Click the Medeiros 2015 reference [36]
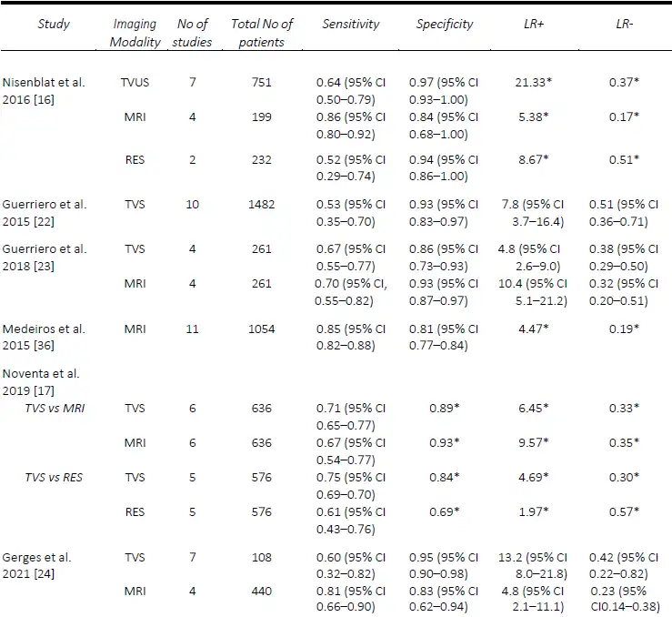672x617 pixels. pos(44,346)
